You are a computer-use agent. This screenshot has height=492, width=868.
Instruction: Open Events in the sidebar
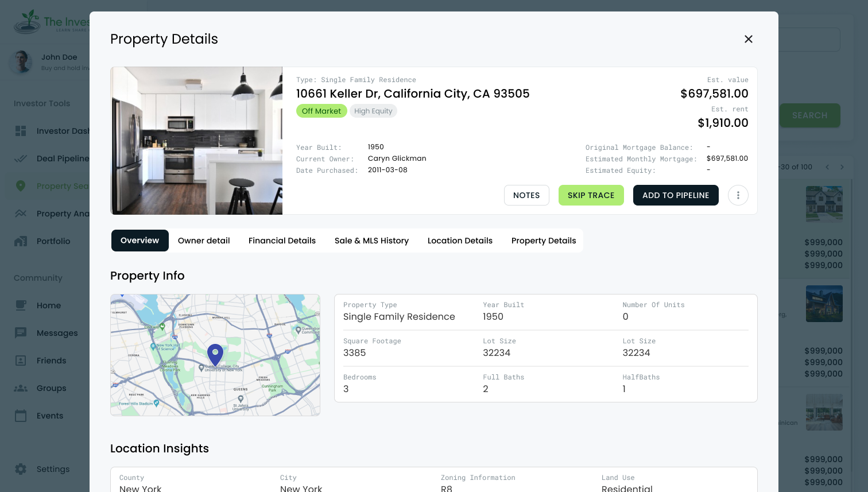[50, 416]
